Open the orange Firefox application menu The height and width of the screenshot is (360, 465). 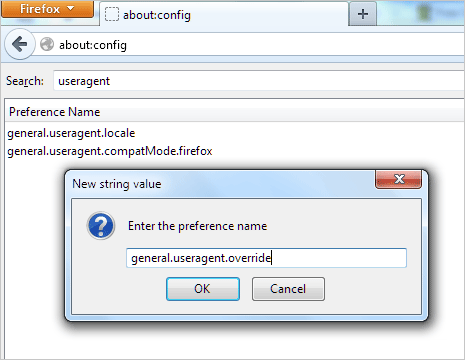pos(47,9)
